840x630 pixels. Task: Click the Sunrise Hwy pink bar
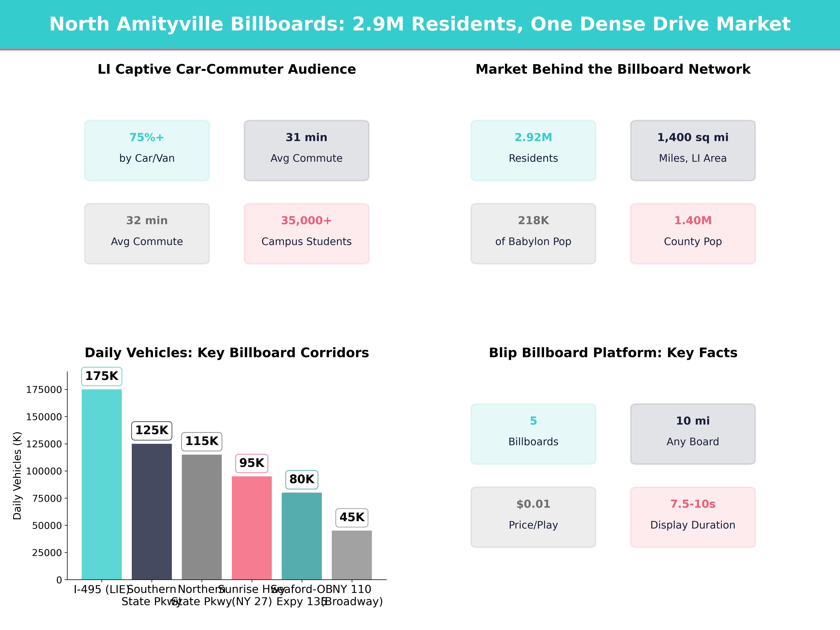(x=252, y=528)
